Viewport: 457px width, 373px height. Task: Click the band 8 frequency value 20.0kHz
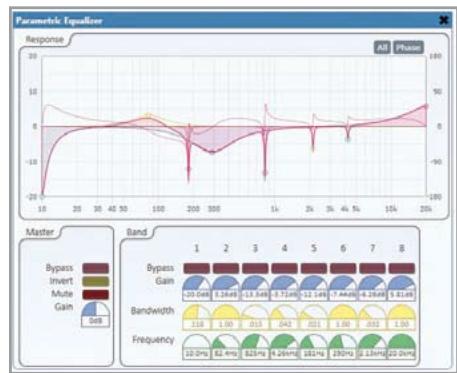click(402, 354)
